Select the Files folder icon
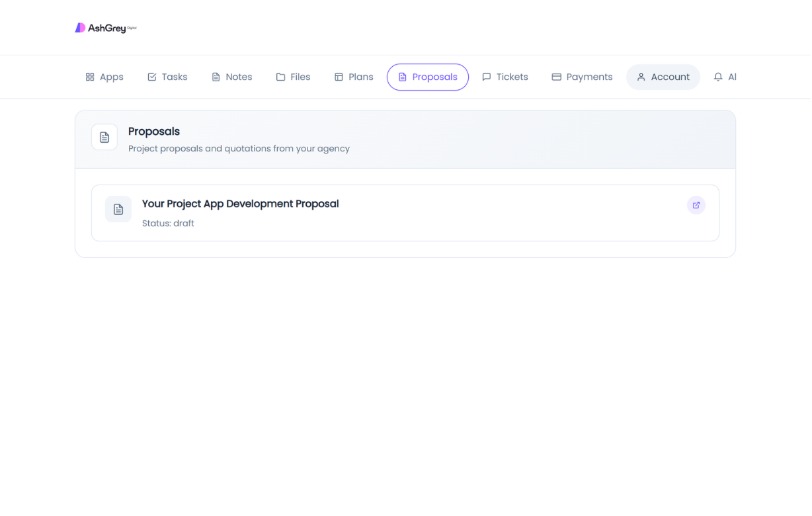Image resolution: width=812 pixels, height=516 pixels. [x=280, y=77]
